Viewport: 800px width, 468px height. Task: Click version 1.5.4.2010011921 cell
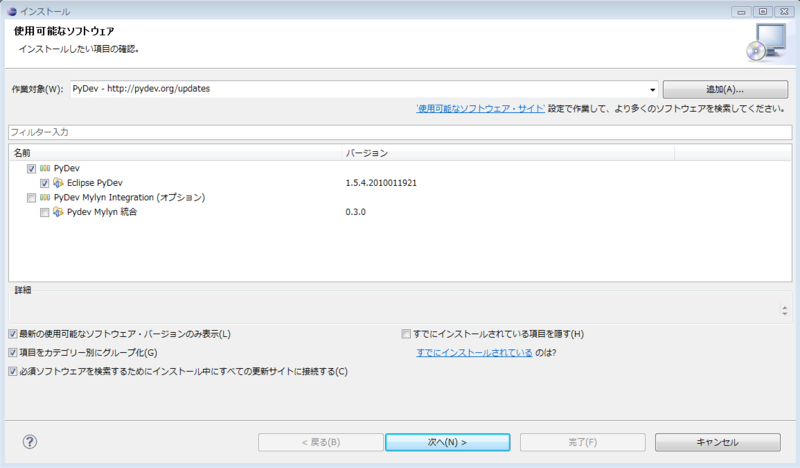click(381, 183)
